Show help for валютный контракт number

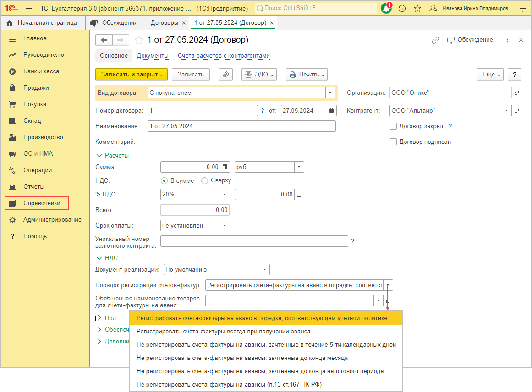pos(353,241)
